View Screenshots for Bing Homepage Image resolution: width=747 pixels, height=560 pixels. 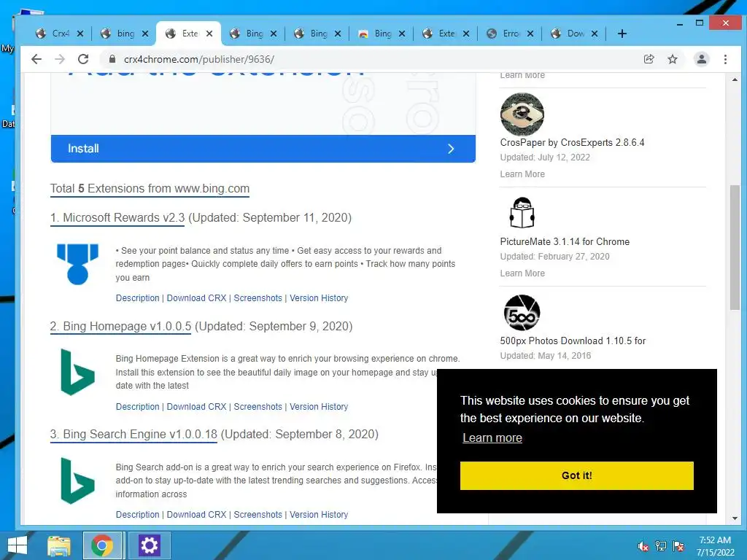point(258,407)
